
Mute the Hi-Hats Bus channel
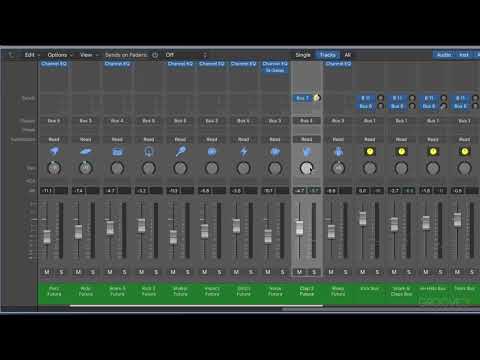(426, 272)
